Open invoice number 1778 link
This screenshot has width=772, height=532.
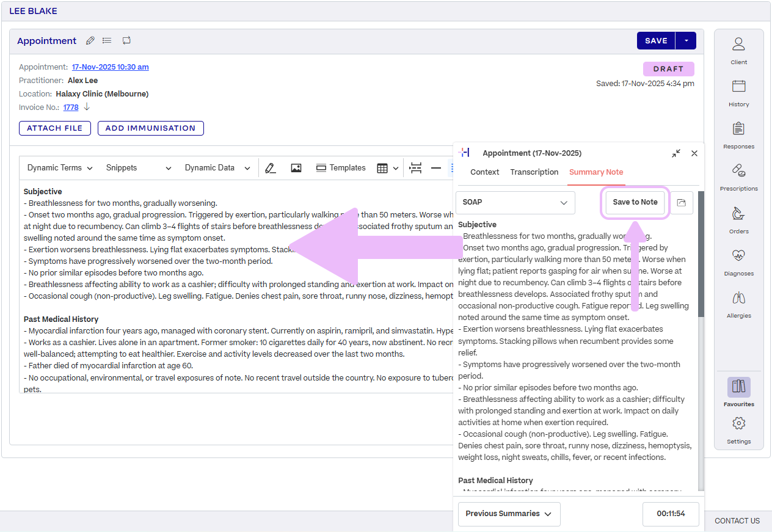71,107
